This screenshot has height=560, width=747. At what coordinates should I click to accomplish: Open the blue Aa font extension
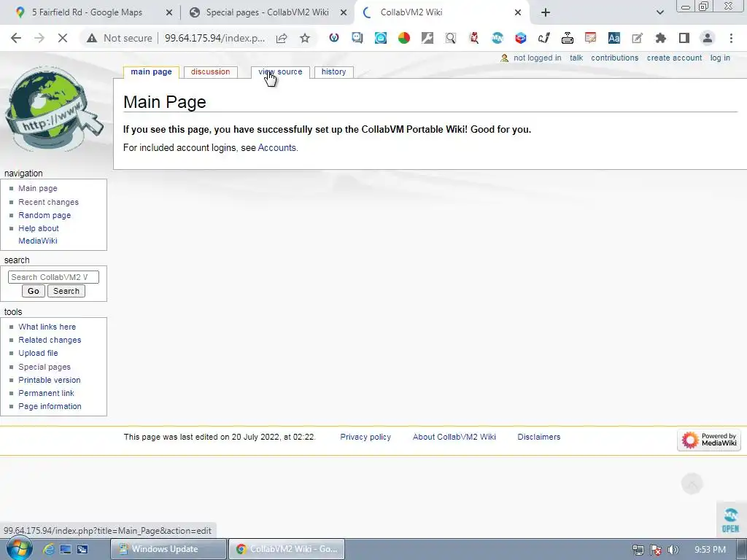click(x=614, y=38)
